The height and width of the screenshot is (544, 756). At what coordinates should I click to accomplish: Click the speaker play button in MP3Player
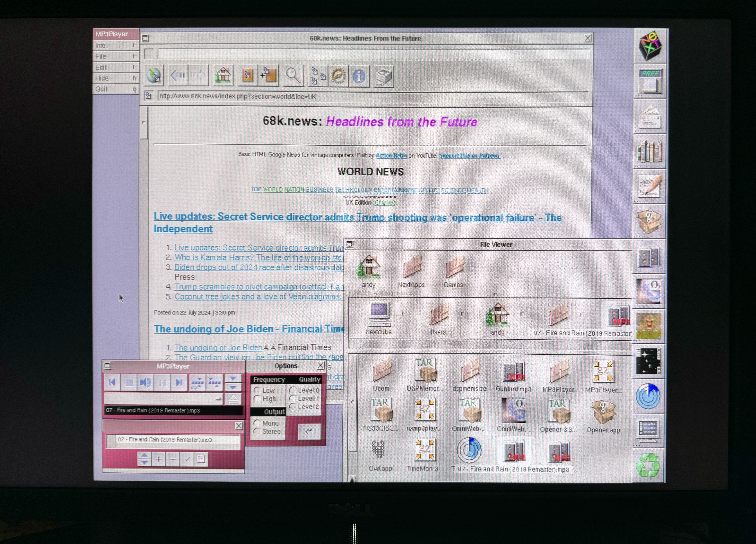[x=145, y=382]
